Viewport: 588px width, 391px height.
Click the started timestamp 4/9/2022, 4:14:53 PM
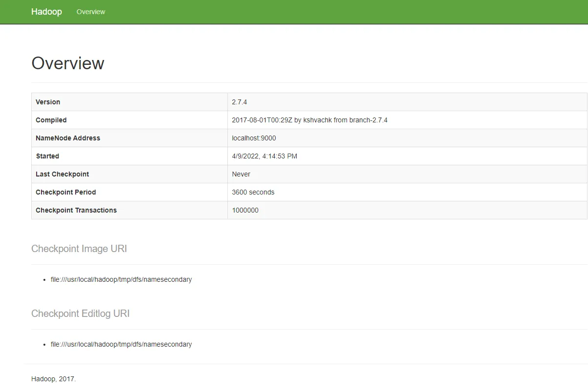click(264, 156)
